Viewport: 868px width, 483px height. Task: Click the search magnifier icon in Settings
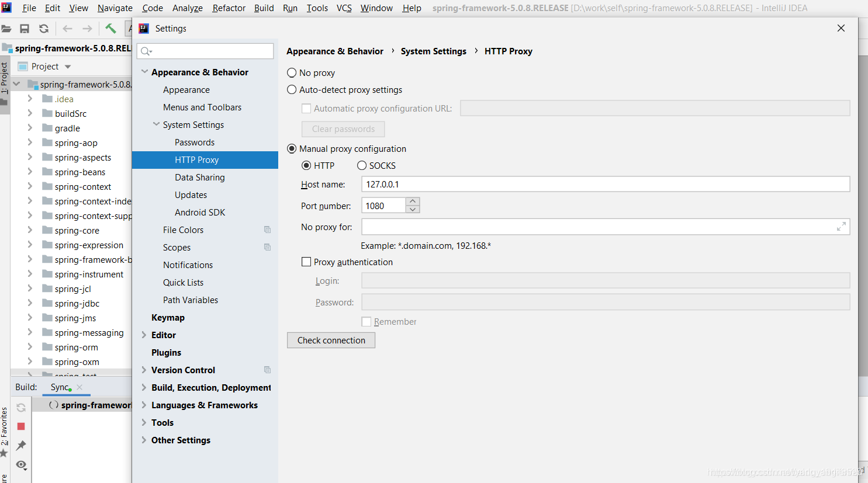146,51
